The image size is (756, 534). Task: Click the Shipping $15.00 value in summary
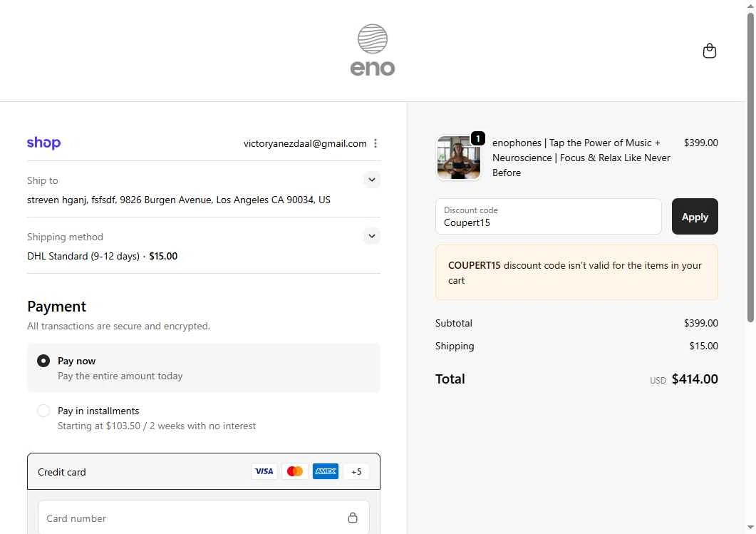coord(703,346)
